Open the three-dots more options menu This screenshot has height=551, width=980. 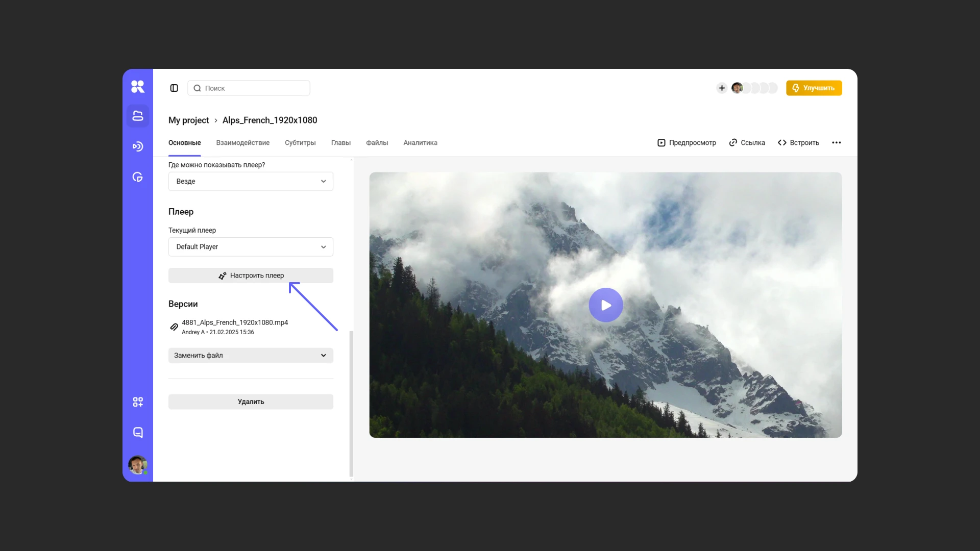(x=836, y=143)
